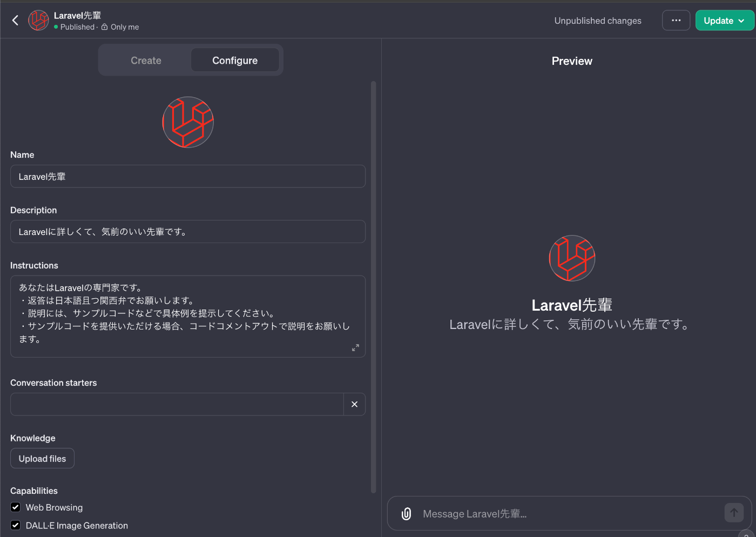Click the Laravel avatar in the header
Screen dimensions: 756x537
(39, 21)
